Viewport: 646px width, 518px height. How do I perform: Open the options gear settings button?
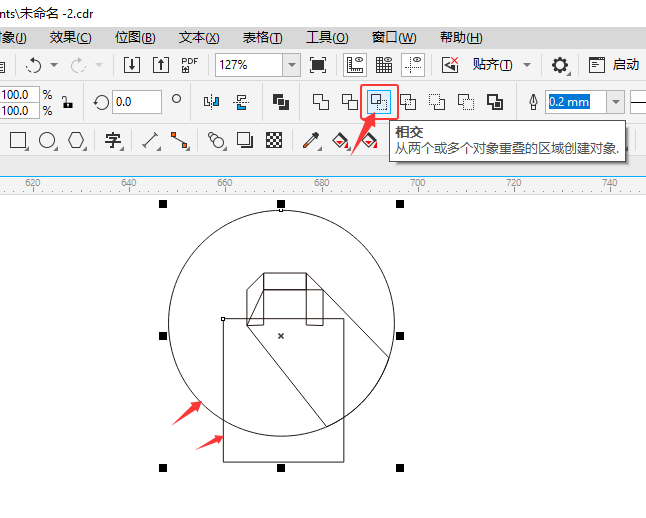click(560, 65)
